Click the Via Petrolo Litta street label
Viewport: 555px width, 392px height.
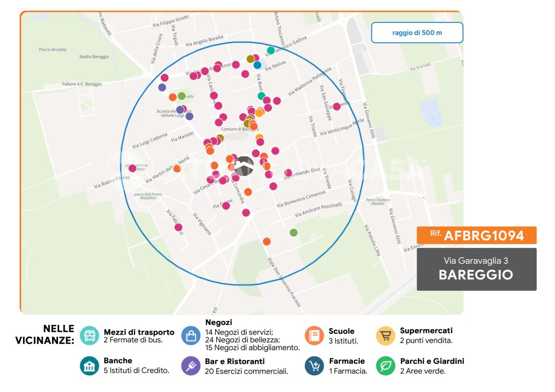(x=372, y=240)
